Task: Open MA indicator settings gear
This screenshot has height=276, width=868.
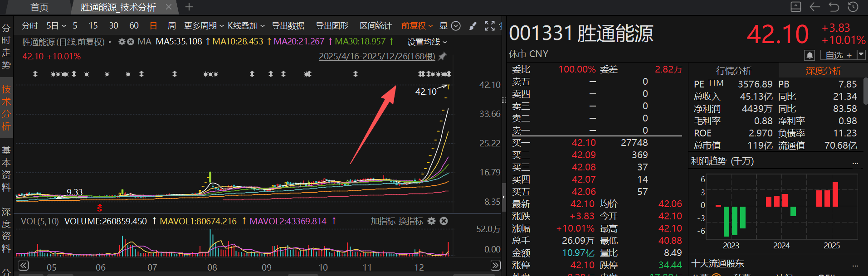Action: click(122, 42)
